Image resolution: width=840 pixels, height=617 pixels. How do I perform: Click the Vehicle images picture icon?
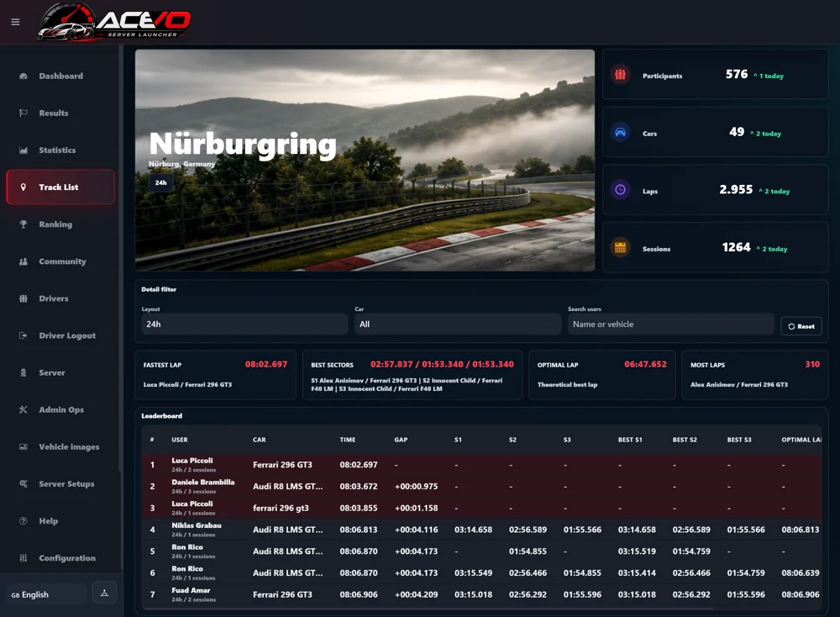click(23, 446)
